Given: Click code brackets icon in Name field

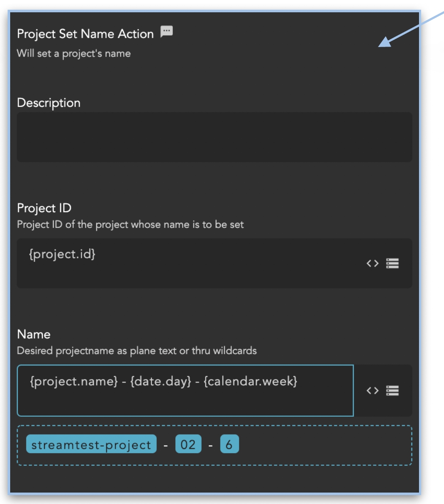Looking at the screenshot, I should click(x=372, y=390).
